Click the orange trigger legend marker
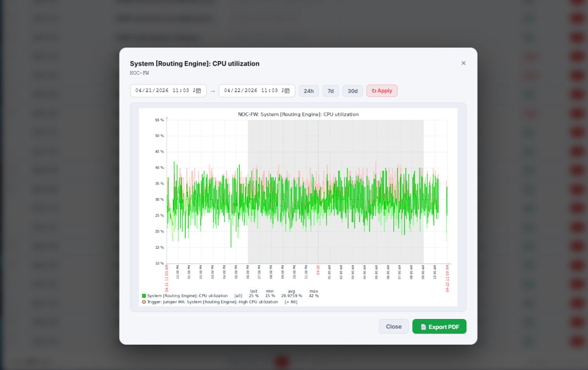This screenshot has width=588, height=370. (x=144, y=302)
